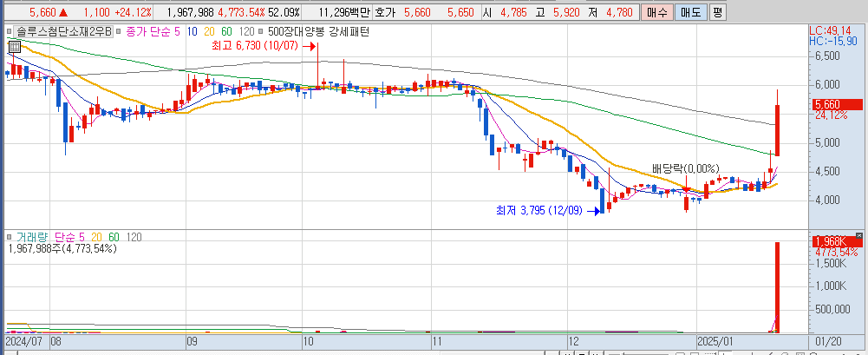Close the volume panel with its X icon

pyautogui.click(x=859, y=235)
